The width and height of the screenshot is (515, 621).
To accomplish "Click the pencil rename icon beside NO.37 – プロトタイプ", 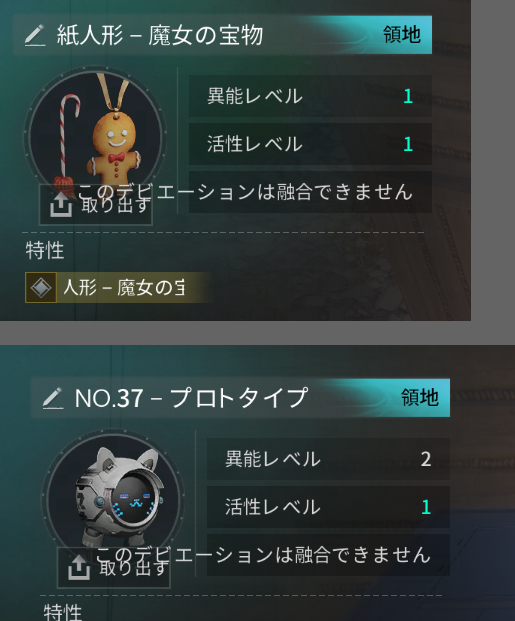I will [53, 398].
